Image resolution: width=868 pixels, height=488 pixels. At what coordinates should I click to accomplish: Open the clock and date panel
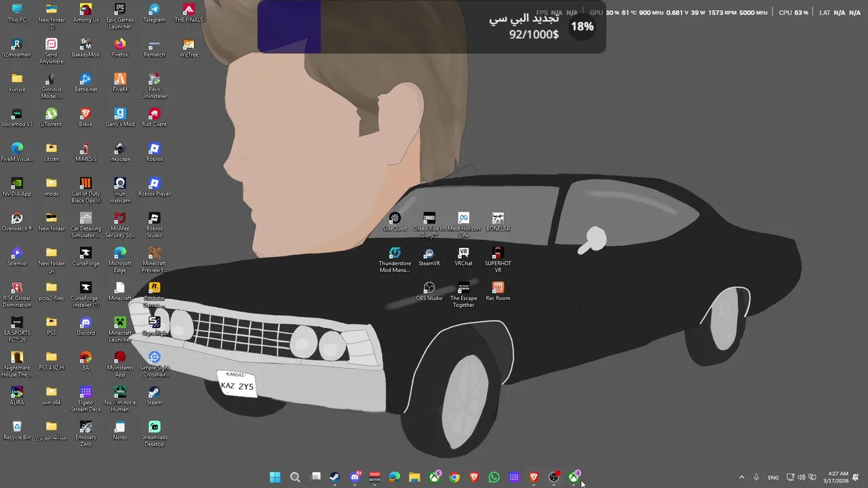coord(835,477)
